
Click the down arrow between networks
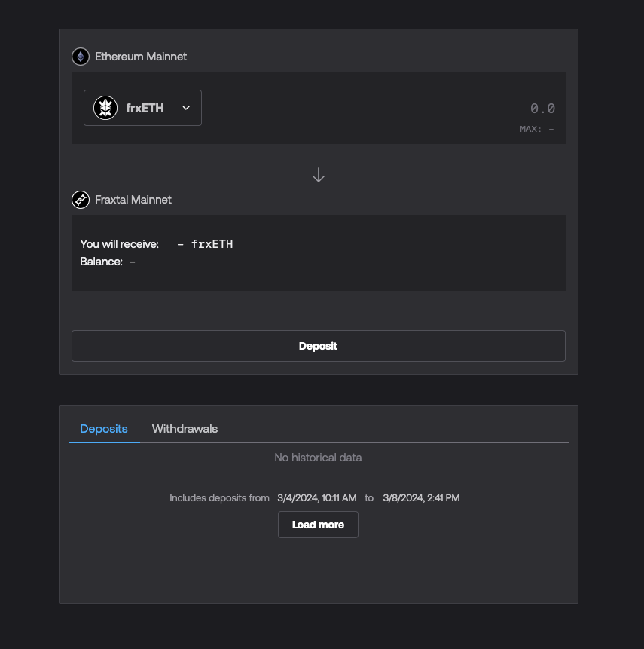point(319,175)
